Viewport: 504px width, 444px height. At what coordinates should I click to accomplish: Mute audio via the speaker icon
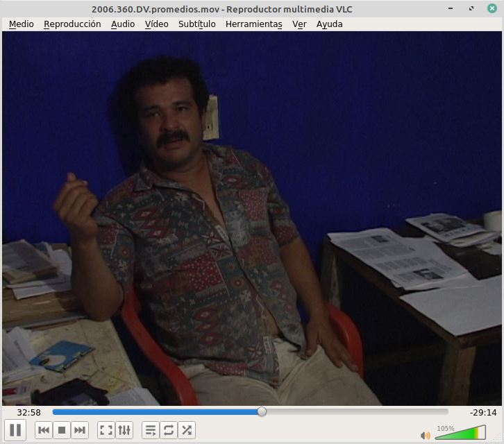point(426,435)
